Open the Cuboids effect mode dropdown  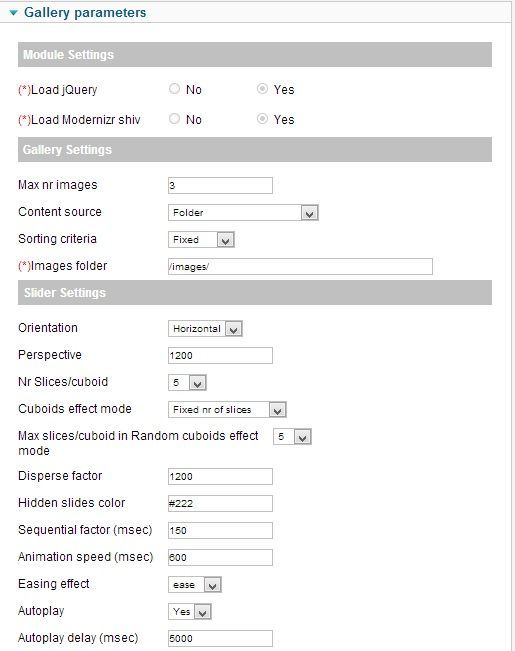[x=227, y=410]
